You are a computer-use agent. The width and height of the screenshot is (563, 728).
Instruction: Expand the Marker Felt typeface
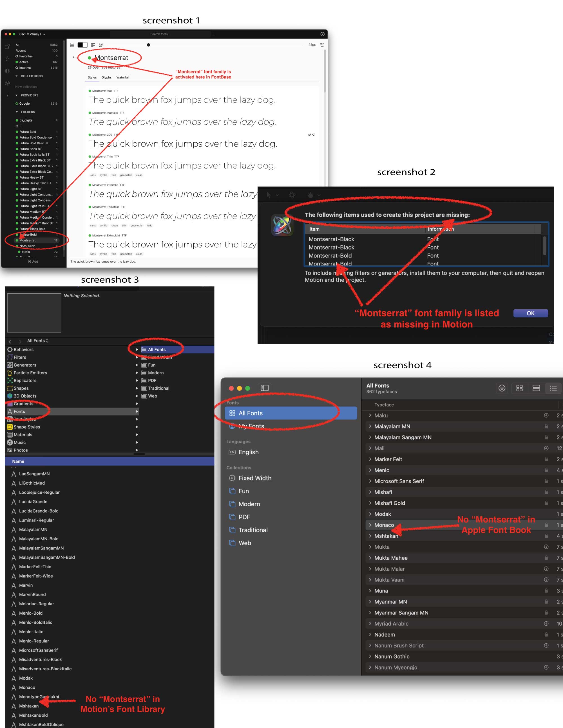370,459
